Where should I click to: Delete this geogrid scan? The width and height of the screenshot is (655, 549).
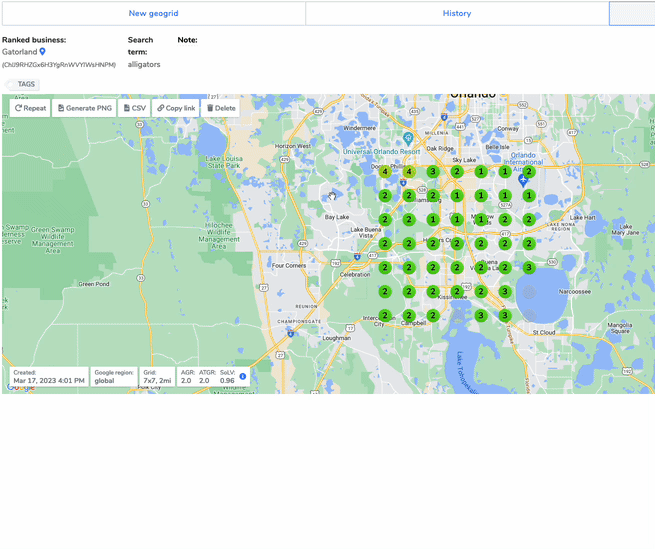pyautogui.click(x=221, y=108)
